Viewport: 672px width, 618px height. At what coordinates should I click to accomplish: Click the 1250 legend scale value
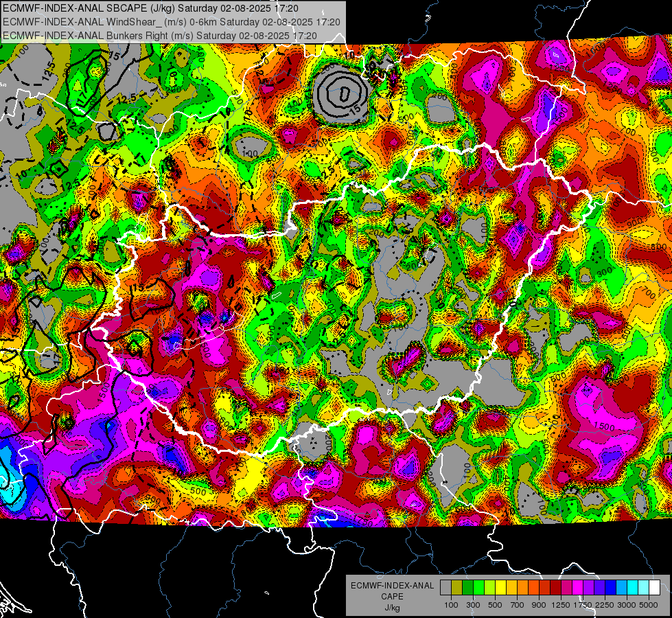[561, 605]
